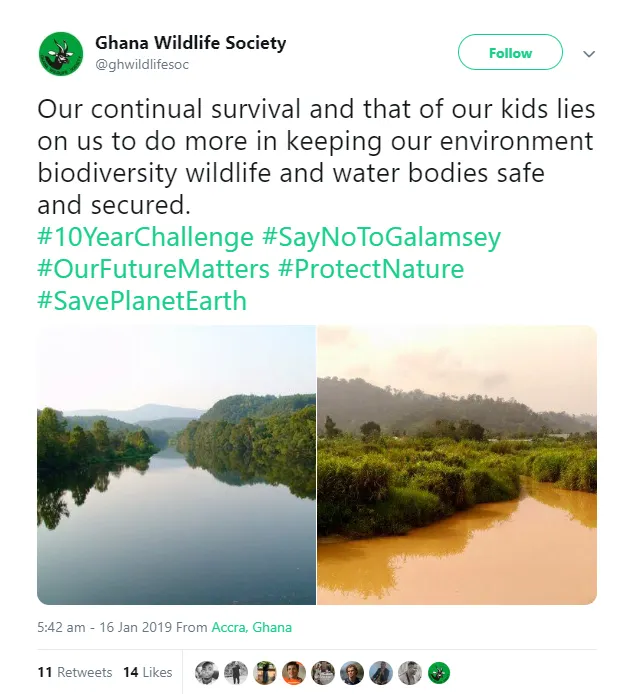The width and height of the screenshot is (632, 694).
Task: Show the 11 Retweets list
Action: tap(75, 672)
